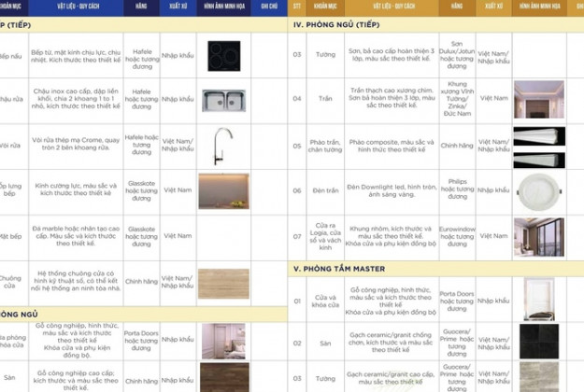This screenshot has height=392, width=584.
Task: Click the 'Vòi rửa thép mạ Crome' description
Action: pos(76,144)
